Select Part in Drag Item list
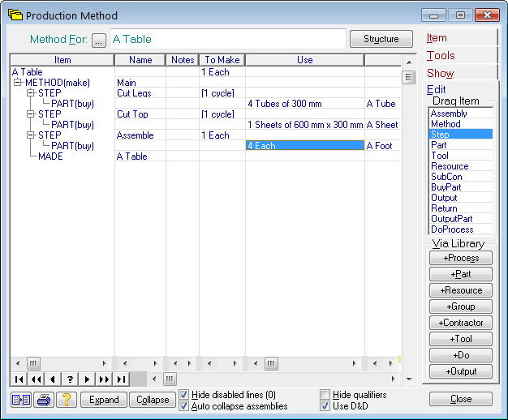This screenshot has width=508, height=420. (461, 145)
